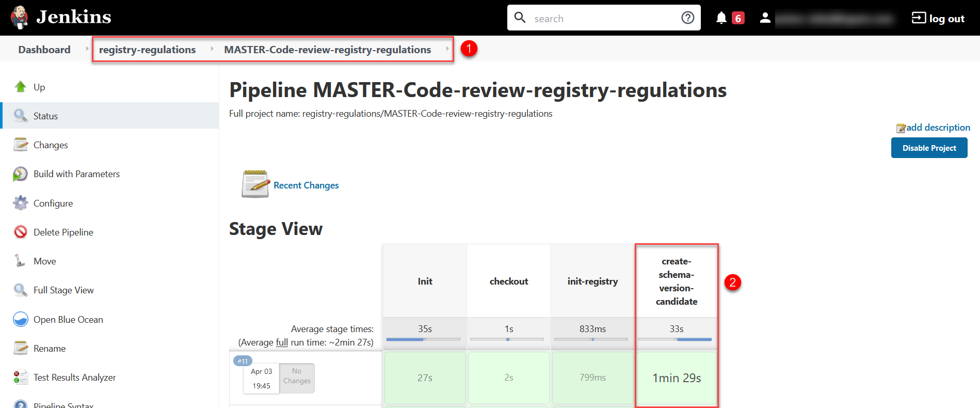Click the Recent Changes notepad icon
Viewport: 980px width, 408px height.
coord(255,184)
